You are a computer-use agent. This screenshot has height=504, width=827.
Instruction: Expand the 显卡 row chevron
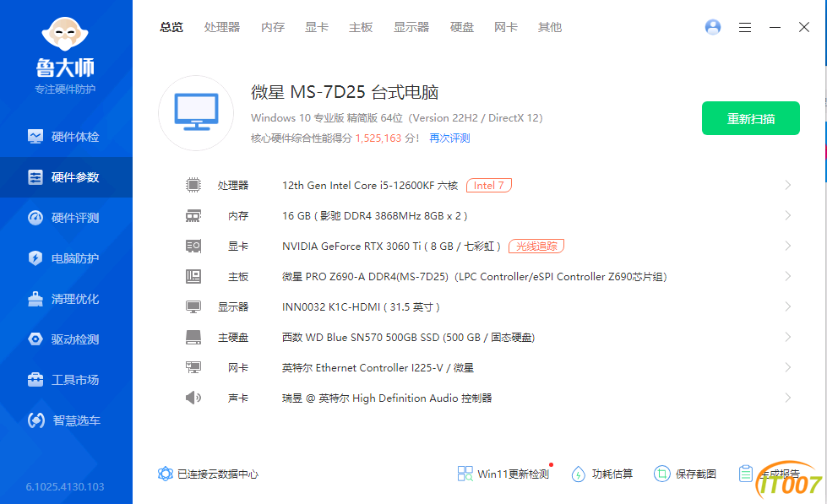click(x=788, y=246)
